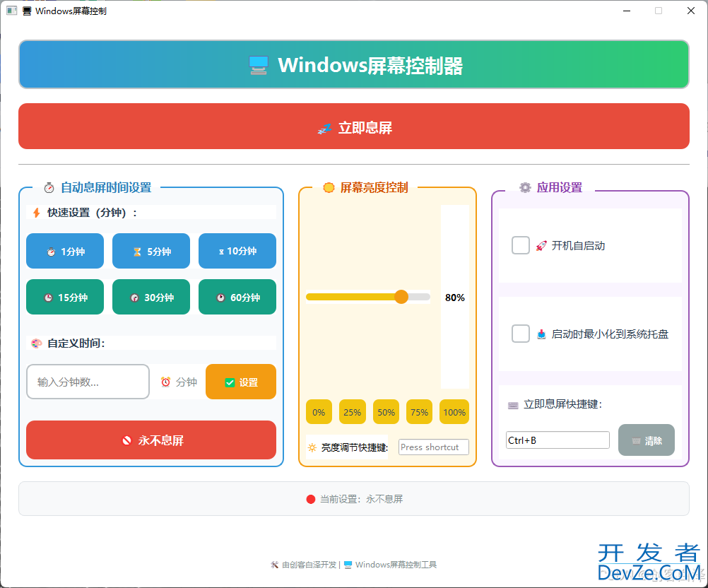
Task: Apply custom time with orange 设置 button
Action: pos(241,382)
